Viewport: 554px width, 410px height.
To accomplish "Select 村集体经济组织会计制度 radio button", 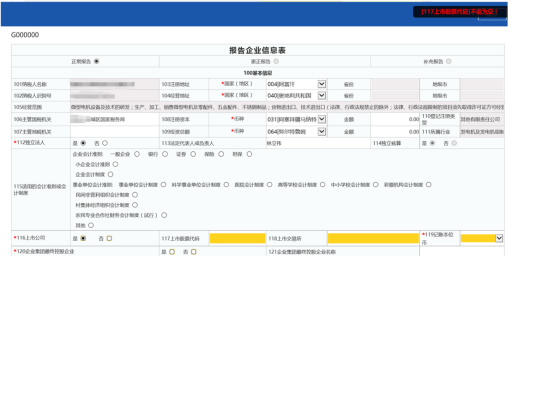I will (135, 205).
